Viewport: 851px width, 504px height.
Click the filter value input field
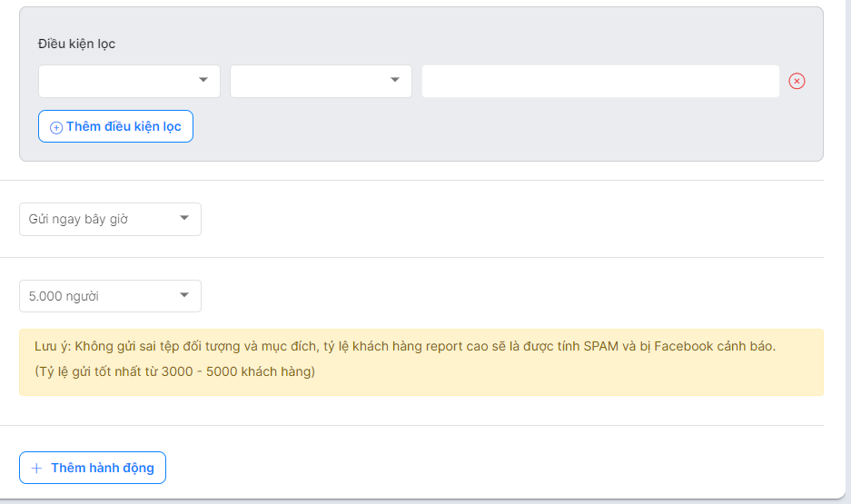coord(600,82)
